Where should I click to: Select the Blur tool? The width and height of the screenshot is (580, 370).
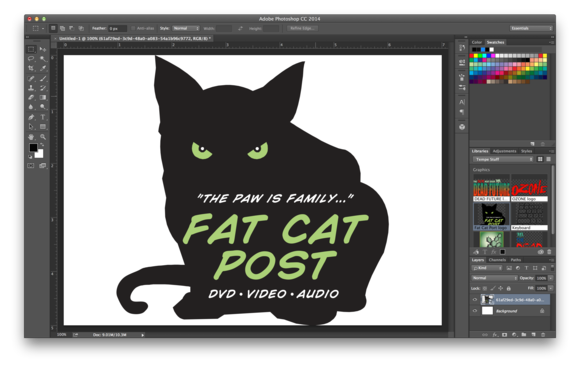(x=31, y=107)
